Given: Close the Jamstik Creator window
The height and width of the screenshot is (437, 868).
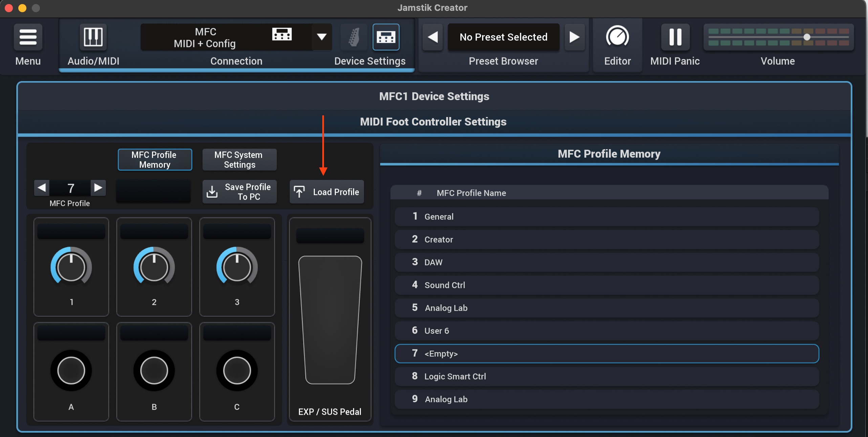Looking at the screenshot, I should [9, 8].
